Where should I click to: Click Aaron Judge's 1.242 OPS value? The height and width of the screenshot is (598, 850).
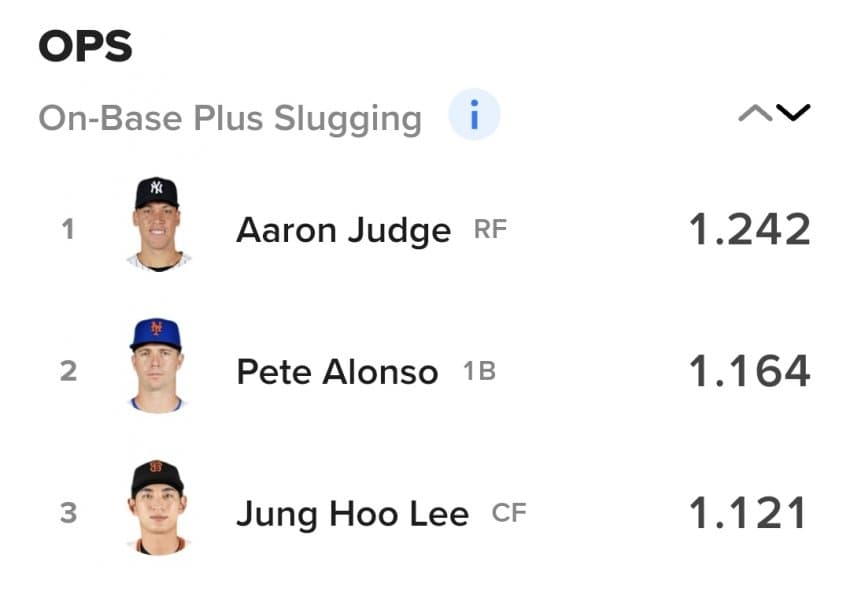pos(749,230)
